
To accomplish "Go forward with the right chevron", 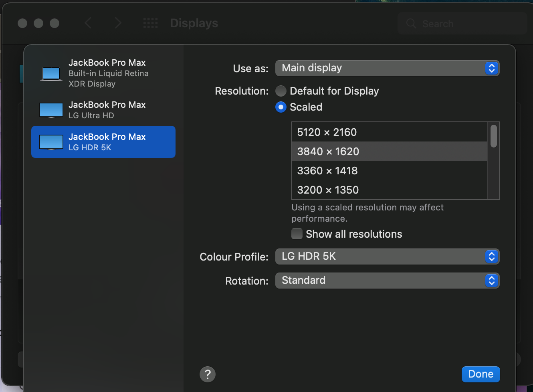I will (117, 23).
